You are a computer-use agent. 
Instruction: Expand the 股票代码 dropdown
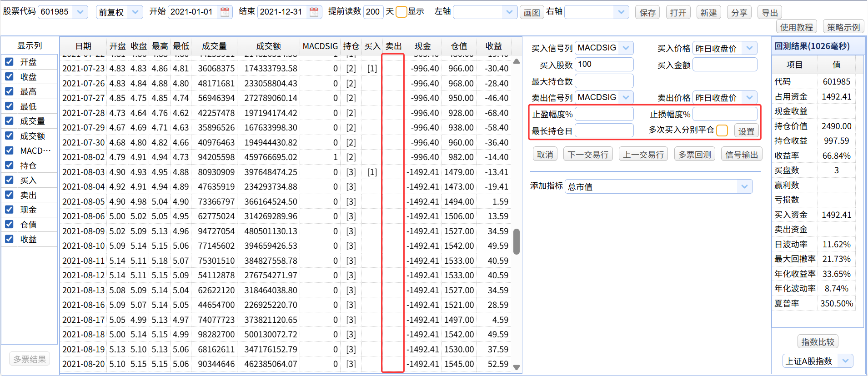(80, 12)
